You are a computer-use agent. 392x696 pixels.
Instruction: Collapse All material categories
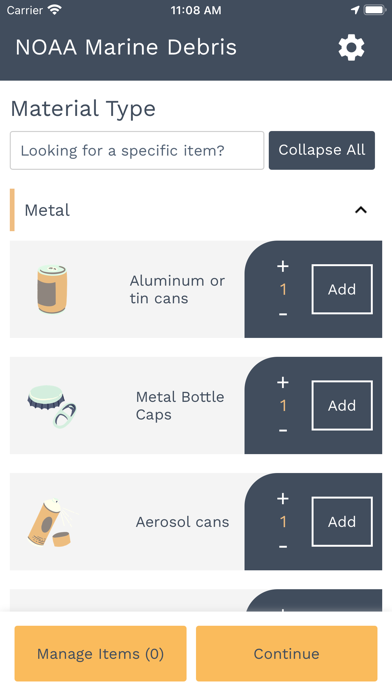(x=322, y=150)
